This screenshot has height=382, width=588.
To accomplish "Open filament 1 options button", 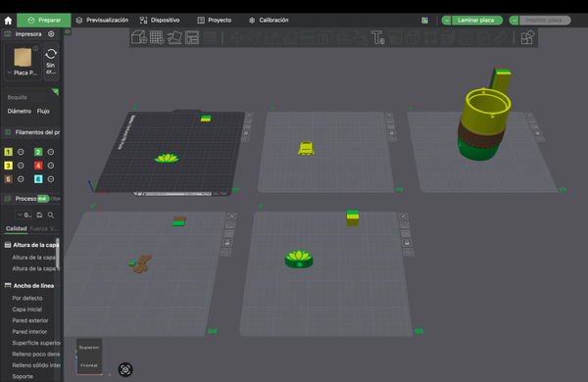I will [x=21, y=152].
